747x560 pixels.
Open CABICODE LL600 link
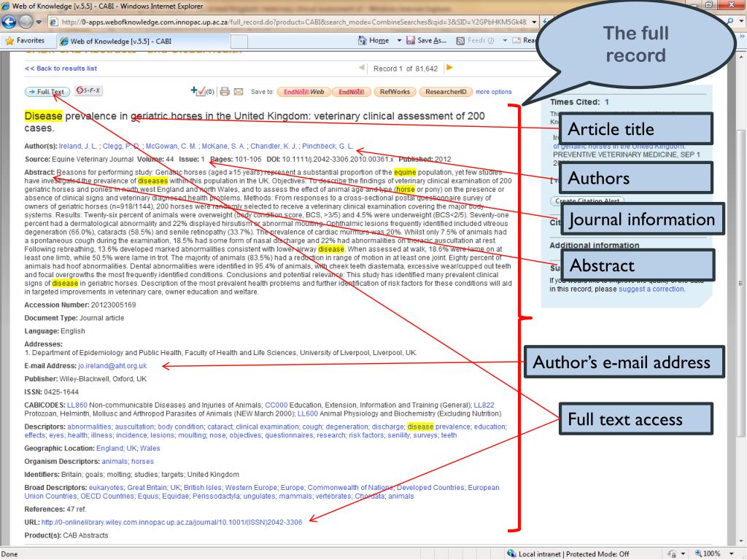(308, 414)
